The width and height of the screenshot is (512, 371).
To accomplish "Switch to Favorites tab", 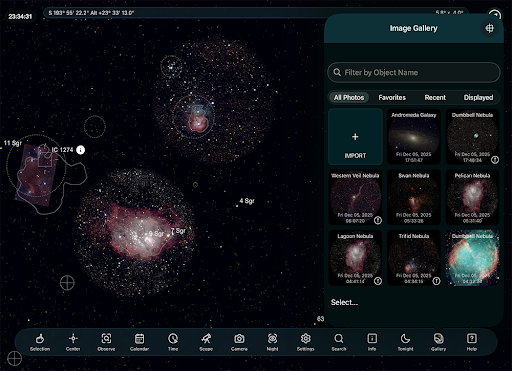I will (392, 97).
